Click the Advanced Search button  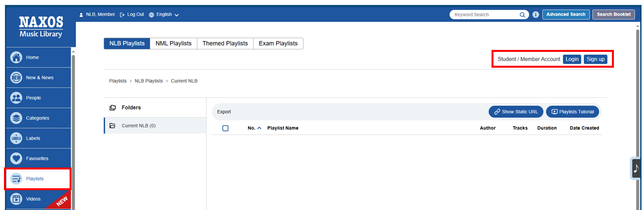pyautogui.click(x=566, y=14)
